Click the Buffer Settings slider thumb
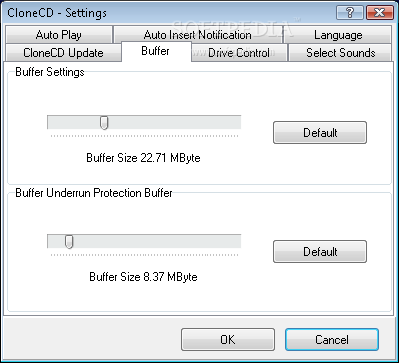This screenshot has width=399, height=363. [104, 123]
